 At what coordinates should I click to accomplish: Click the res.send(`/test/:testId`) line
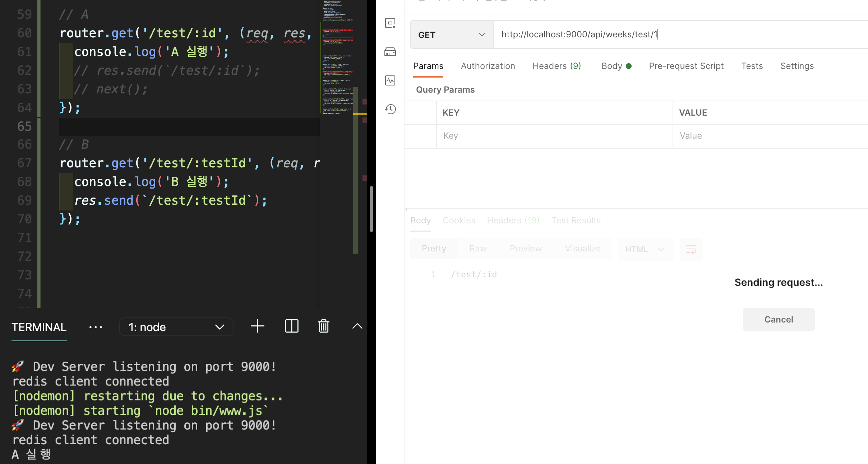coord(171,200)
